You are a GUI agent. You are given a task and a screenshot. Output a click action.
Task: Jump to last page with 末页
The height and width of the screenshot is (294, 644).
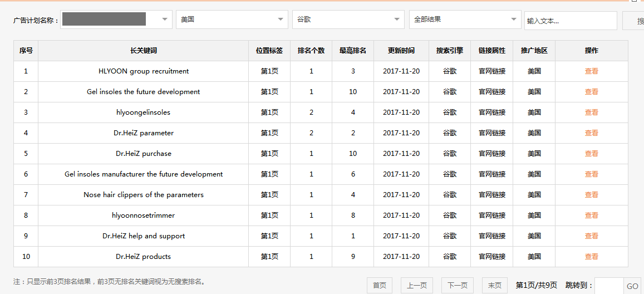point(494,286)
